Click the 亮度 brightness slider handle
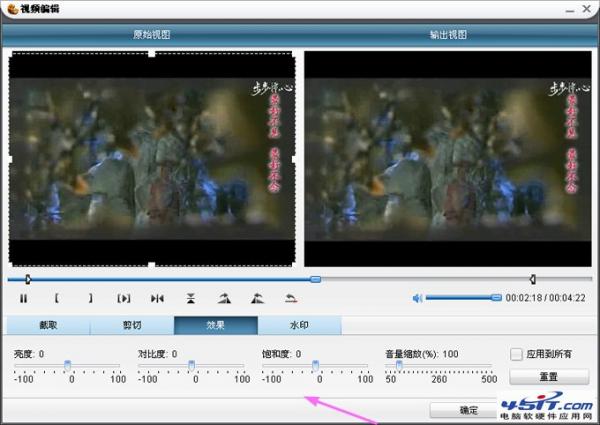 67,365
